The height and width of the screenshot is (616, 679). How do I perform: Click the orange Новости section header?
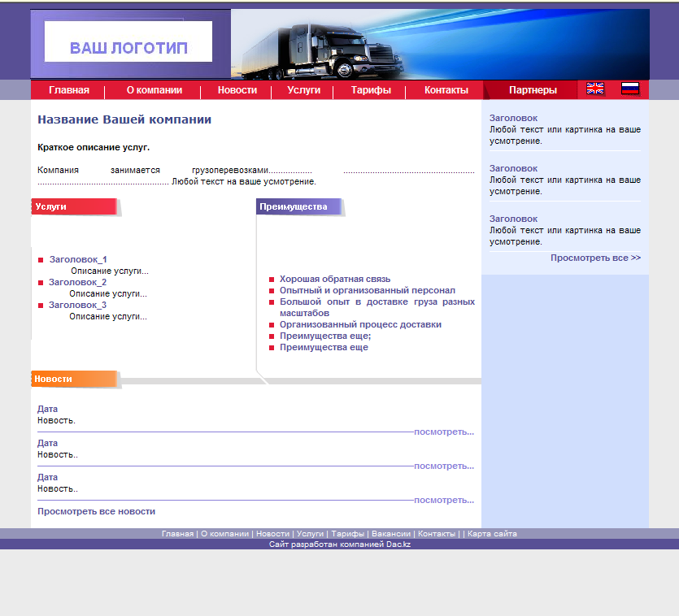point(74,379)
